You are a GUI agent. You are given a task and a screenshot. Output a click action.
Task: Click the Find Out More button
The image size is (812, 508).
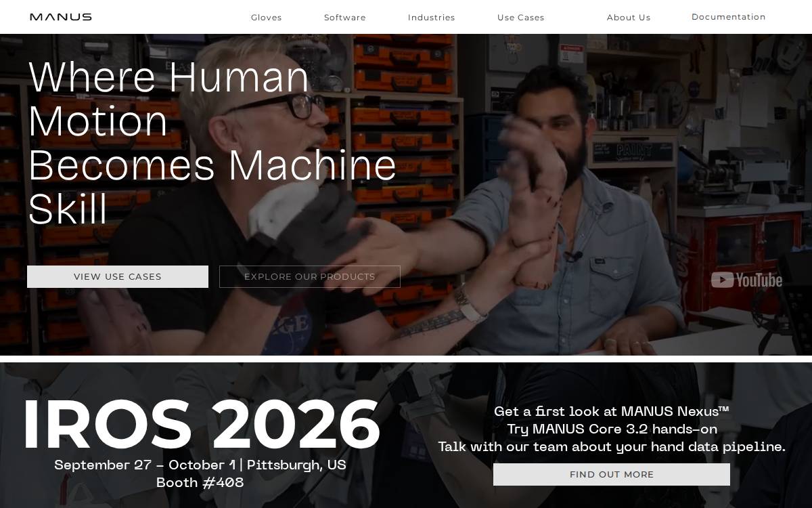click(x=612, y=474)
